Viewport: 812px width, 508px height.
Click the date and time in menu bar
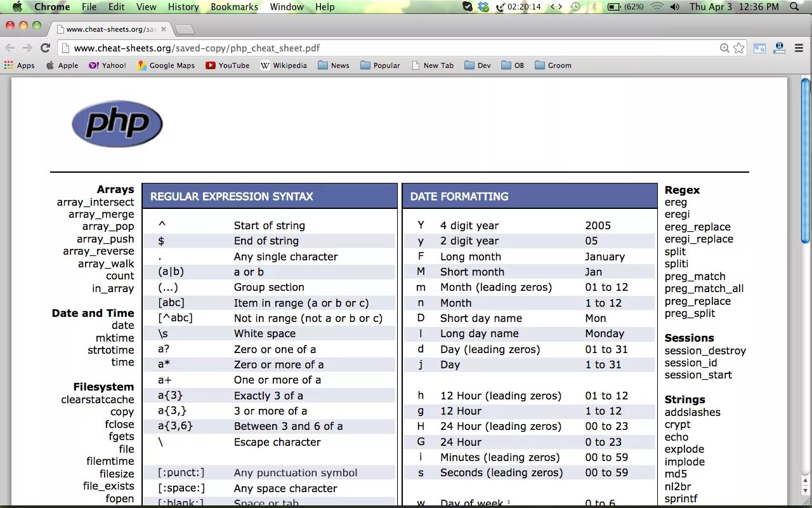click(734, 7)
